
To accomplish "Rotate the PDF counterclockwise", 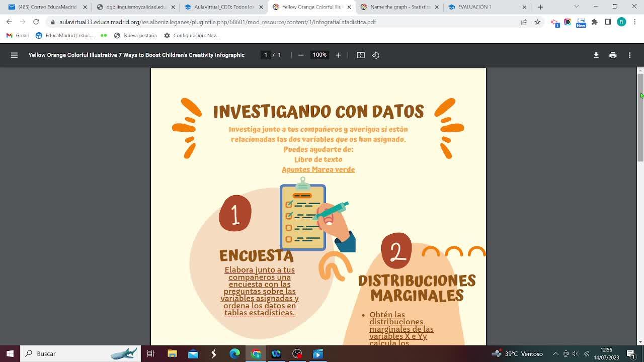I will [x=376, y=55].
